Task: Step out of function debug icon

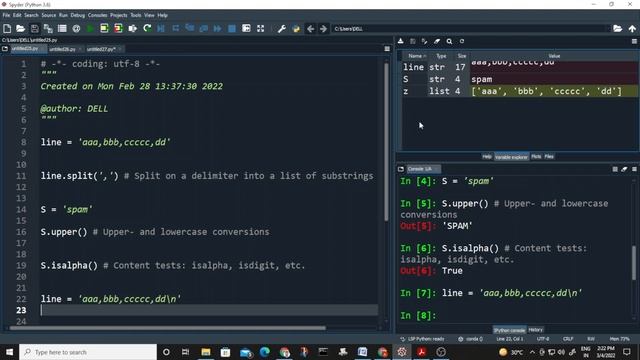Action: [x=204, y=29]
